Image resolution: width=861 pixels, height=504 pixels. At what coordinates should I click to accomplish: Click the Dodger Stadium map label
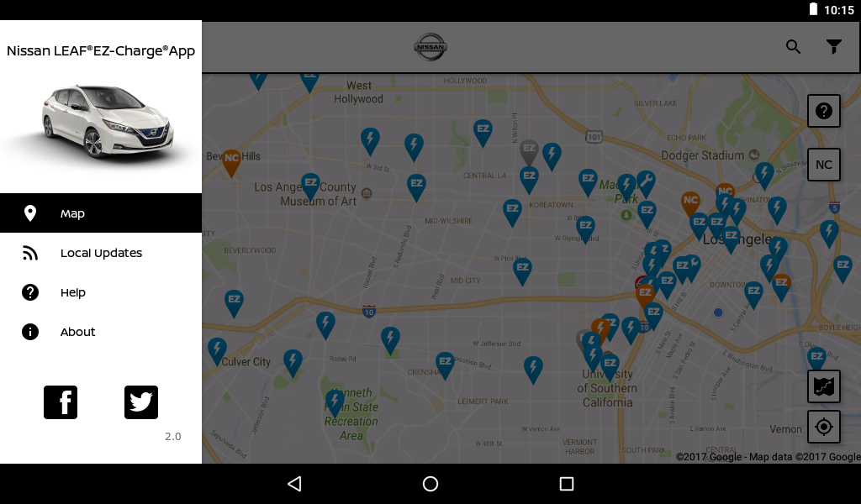(702, 155)
